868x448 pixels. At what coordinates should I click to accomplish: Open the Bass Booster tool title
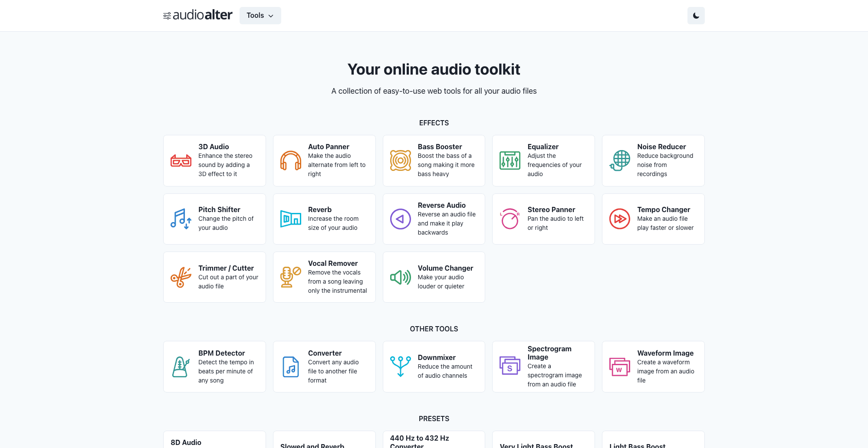[440, 147]
